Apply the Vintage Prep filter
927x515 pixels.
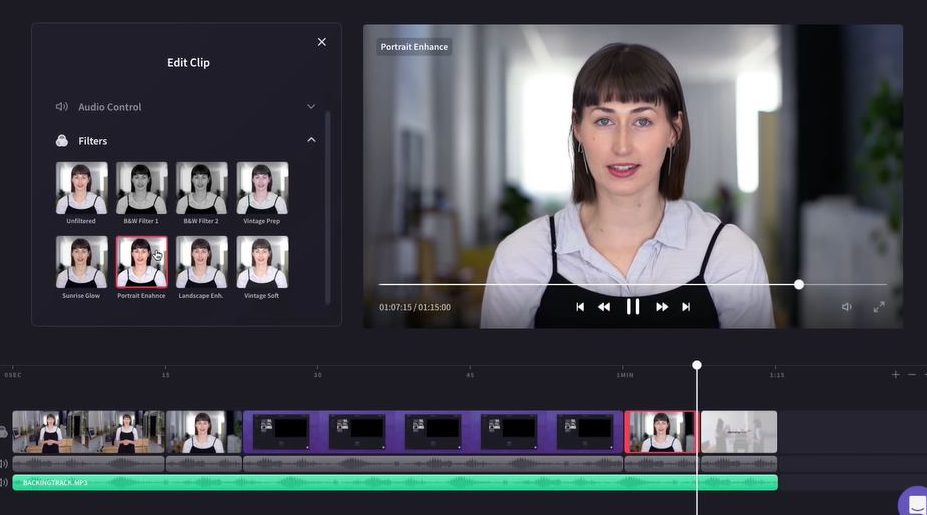pos(262,188)
